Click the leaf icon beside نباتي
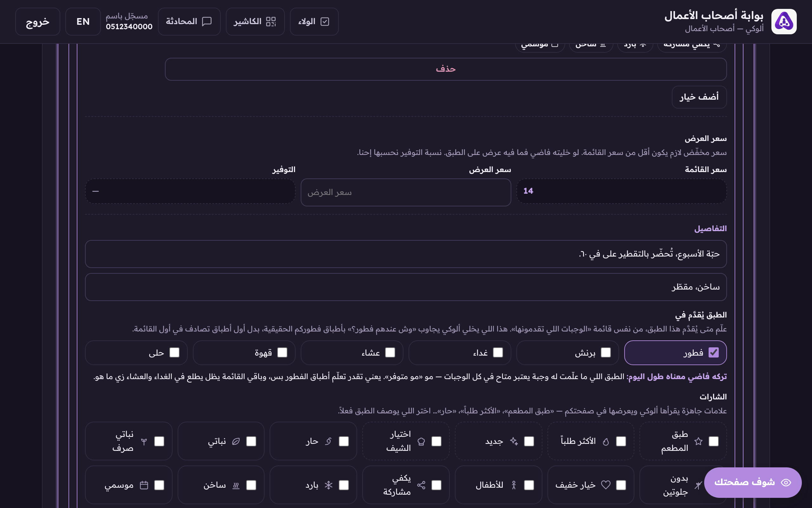812x508 pixels. tap(236, 441)
